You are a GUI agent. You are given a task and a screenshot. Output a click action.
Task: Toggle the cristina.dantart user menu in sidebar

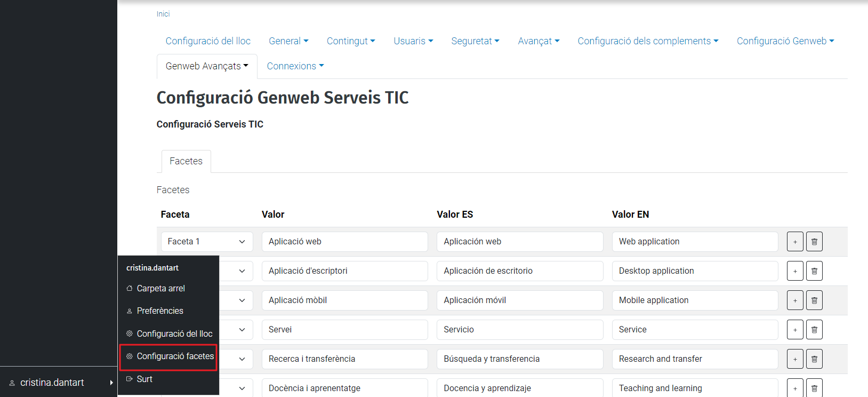(x=59, y=383)
